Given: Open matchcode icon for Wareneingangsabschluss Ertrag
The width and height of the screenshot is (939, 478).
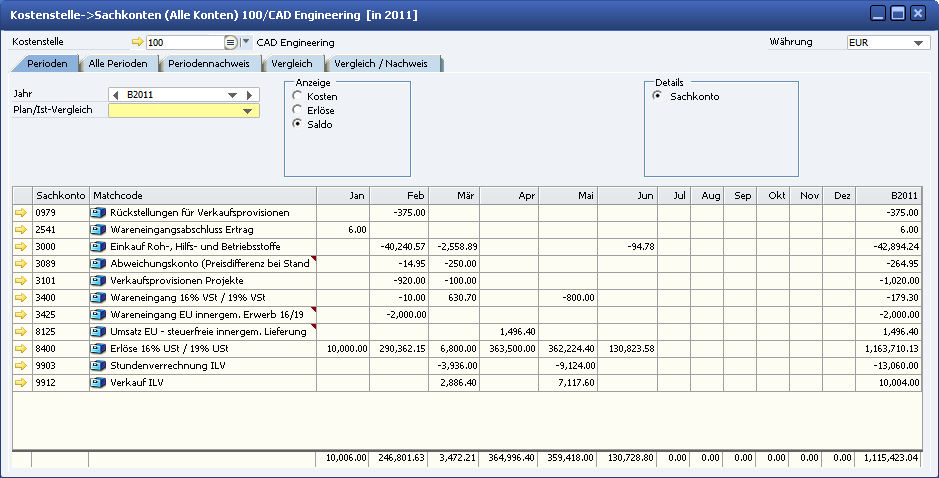Looking at the screenshot, I should pyautogui.click(x=98, y=229).
